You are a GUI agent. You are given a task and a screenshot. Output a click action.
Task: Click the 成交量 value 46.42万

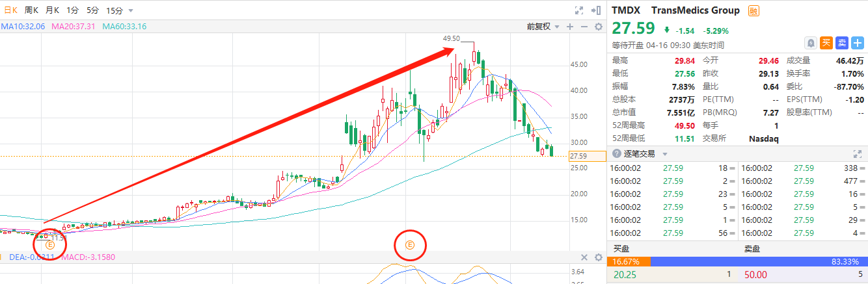coord(850,60)
